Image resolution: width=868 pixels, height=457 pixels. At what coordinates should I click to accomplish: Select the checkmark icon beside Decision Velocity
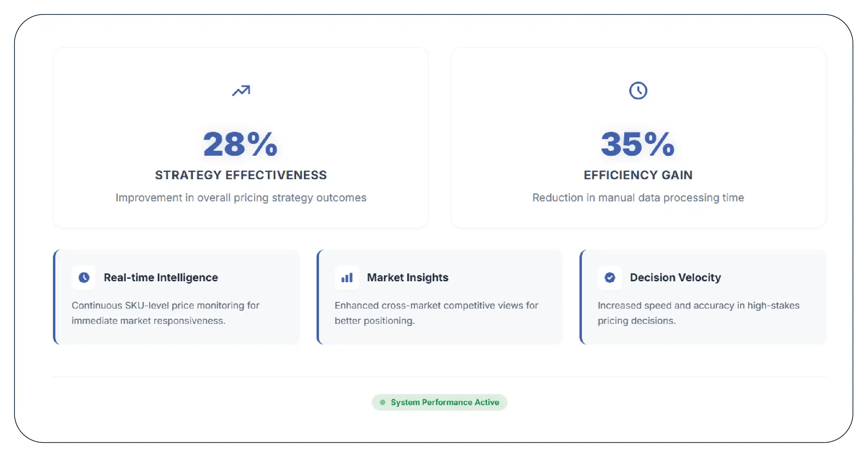point(610,277)
